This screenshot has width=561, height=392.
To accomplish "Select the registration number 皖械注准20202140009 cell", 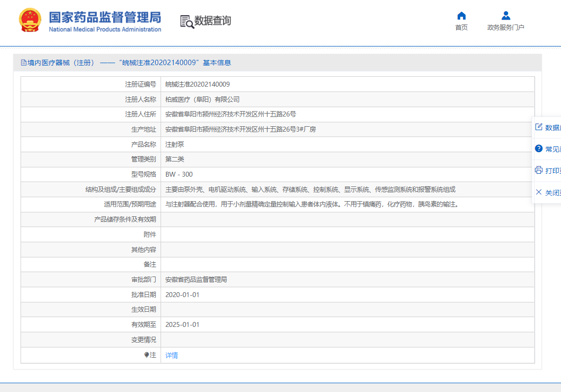I will pos(197,85).
